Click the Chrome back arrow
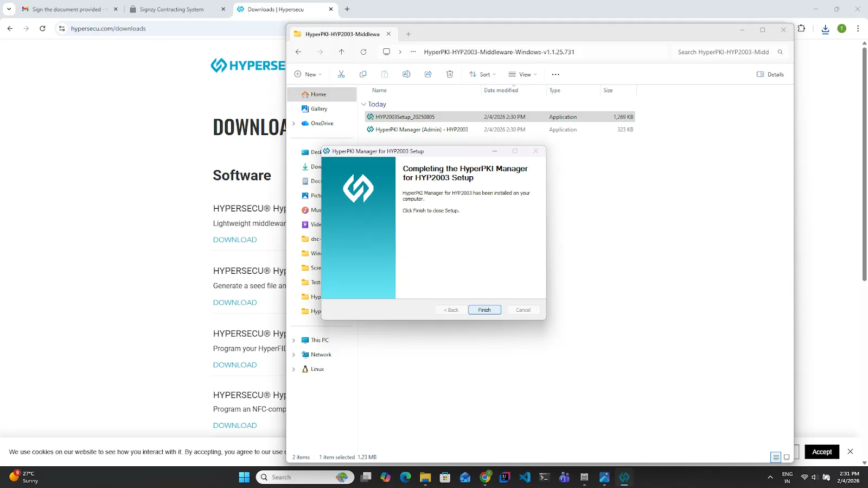The width and height of the screenshot is (868, 488). (10, 29)
